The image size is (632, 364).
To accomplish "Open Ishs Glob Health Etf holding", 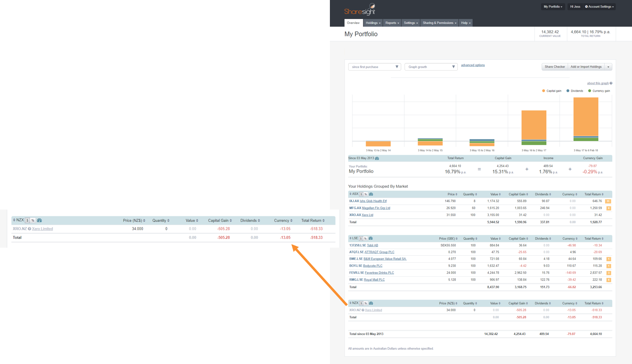I will pyautogui.click(x=373, y=201).
